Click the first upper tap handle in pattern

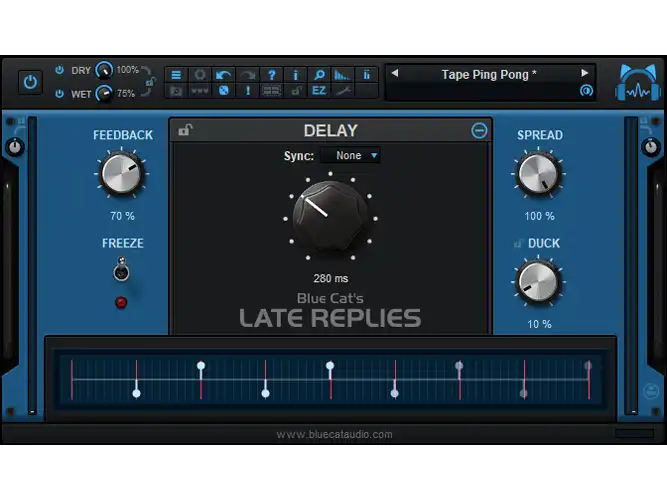click(201, 366)
